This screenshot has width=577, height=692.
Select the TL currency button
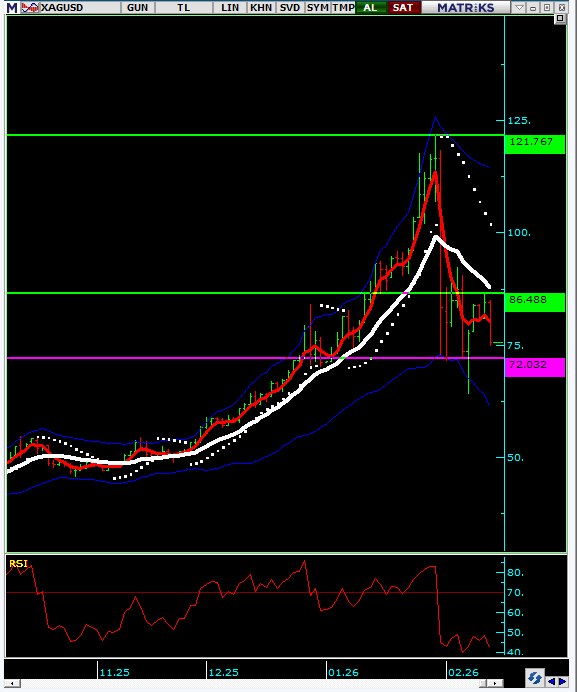click(x=184, y=8)
